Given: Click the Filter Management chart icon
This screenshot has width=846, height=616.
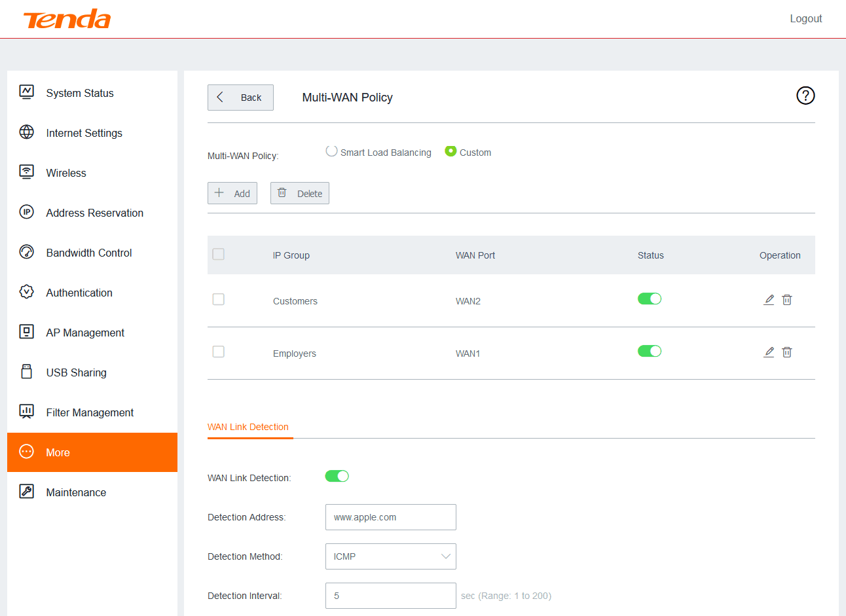Looking at the screenshot, I should (27, 411).
